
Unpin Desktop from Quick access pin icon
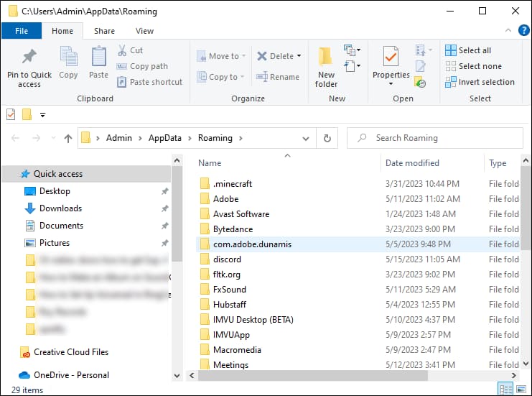pos(164,191)
